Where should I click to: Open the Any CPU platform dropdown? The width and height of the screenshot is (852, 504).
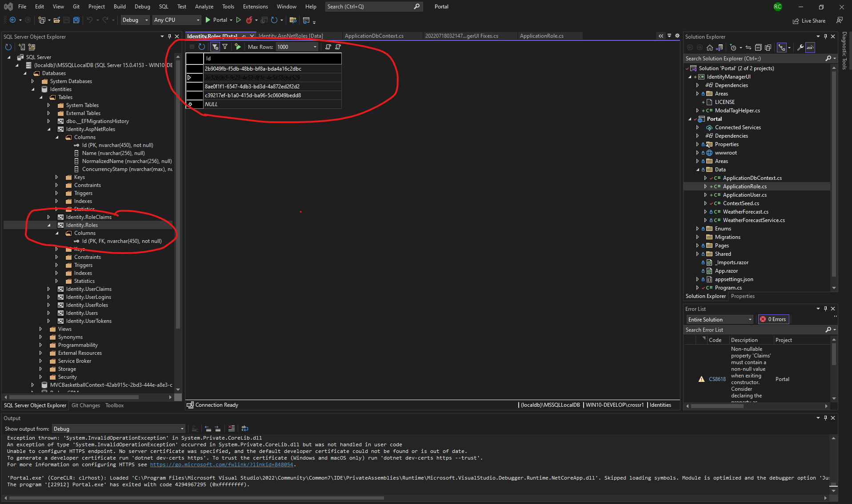coord(177,20)
